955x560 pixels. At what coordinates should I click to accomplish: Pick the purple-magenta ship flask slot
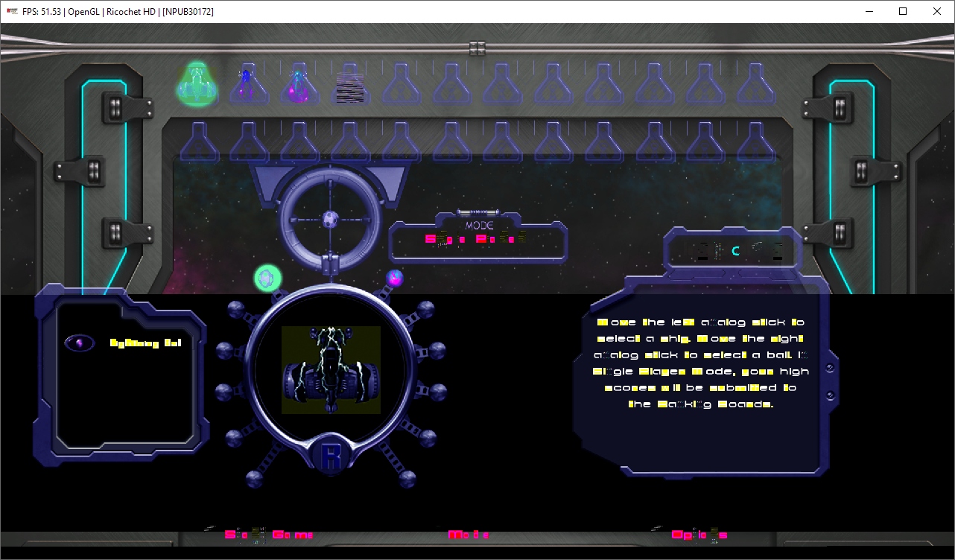pos(299,84)
